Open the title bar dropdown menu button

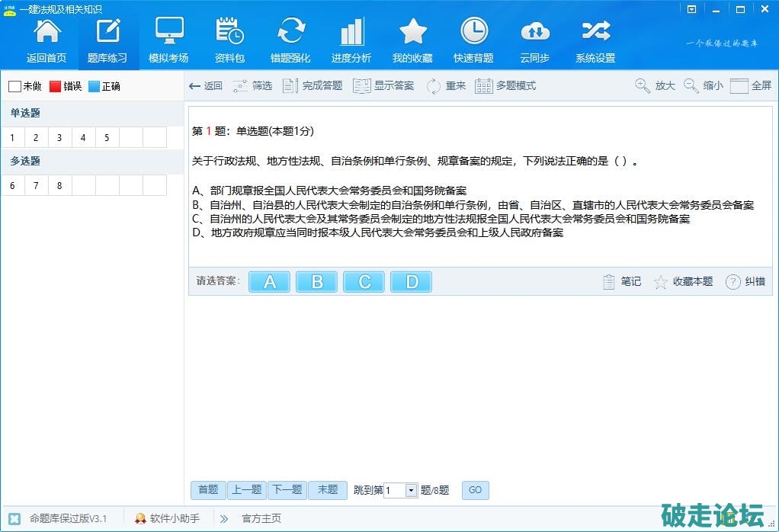point(691,9)
